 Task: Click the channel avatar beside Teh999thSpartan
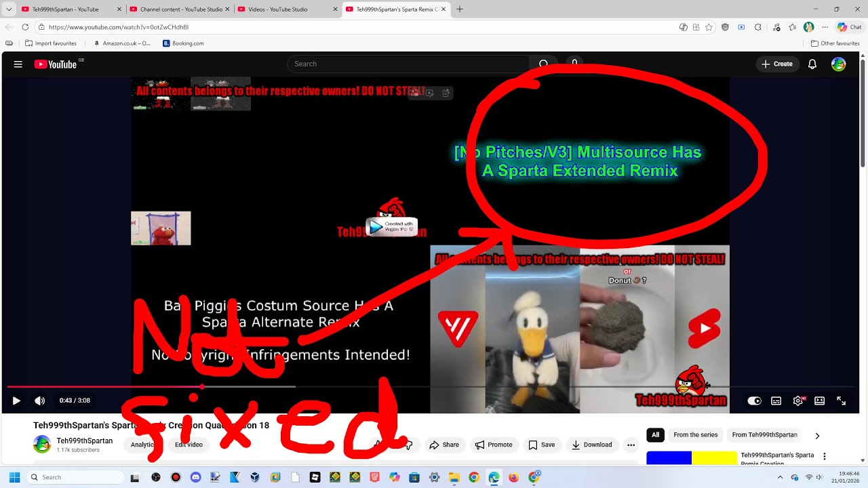point(42,445)
